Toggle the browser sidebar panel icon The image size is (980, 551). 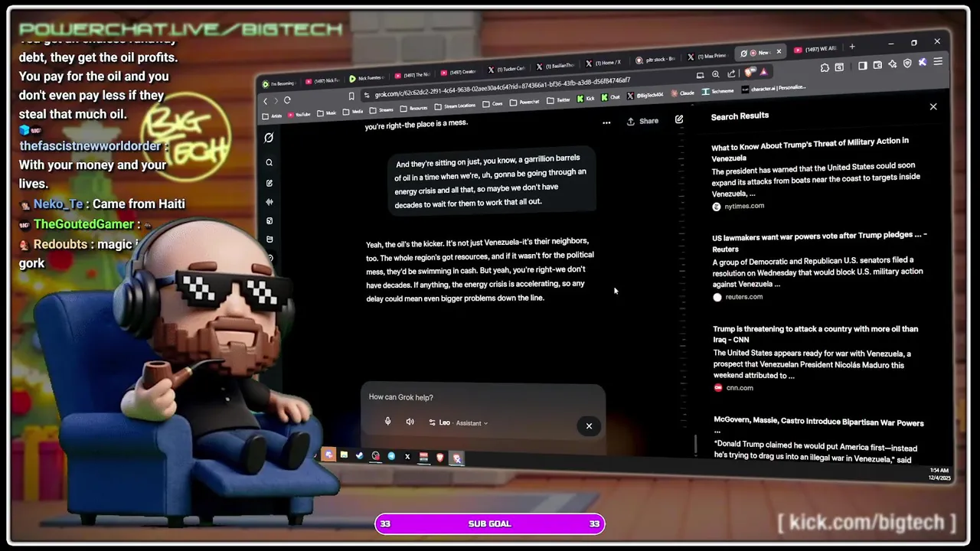(x=863, y=66)
